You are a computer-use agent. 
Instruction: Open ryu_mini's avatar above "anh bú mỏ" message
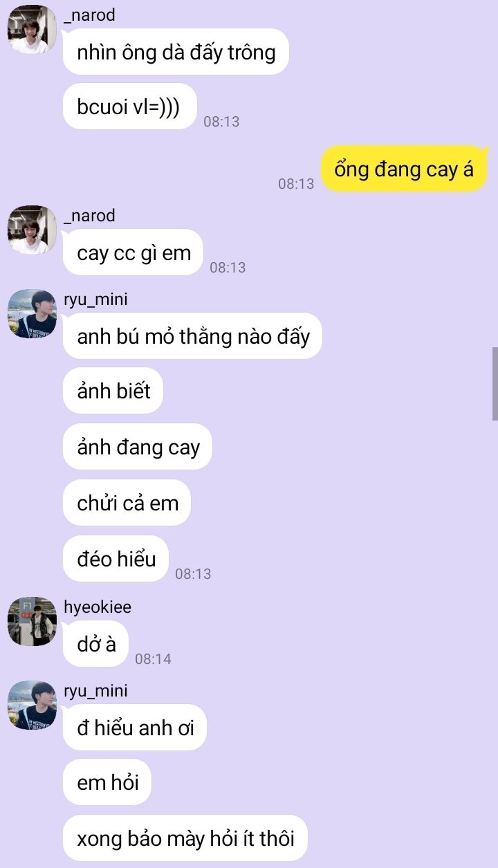[32, 313]
